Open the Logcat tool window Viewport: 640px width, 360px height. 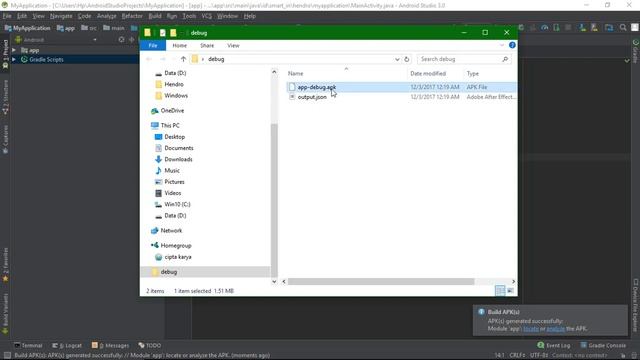coord(67,345)
